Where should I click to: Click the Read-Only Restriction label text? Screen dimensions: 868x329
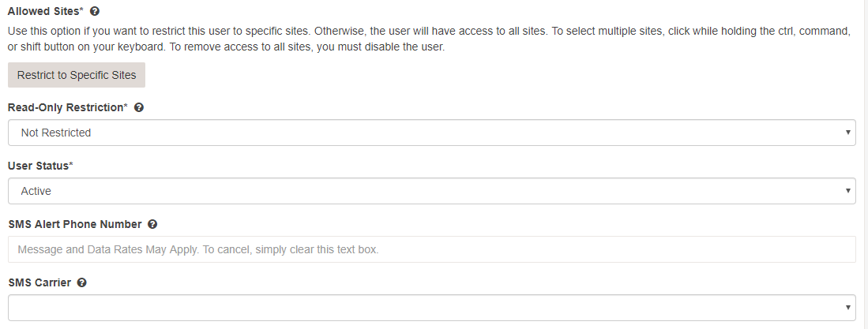(x=66, y=107)
